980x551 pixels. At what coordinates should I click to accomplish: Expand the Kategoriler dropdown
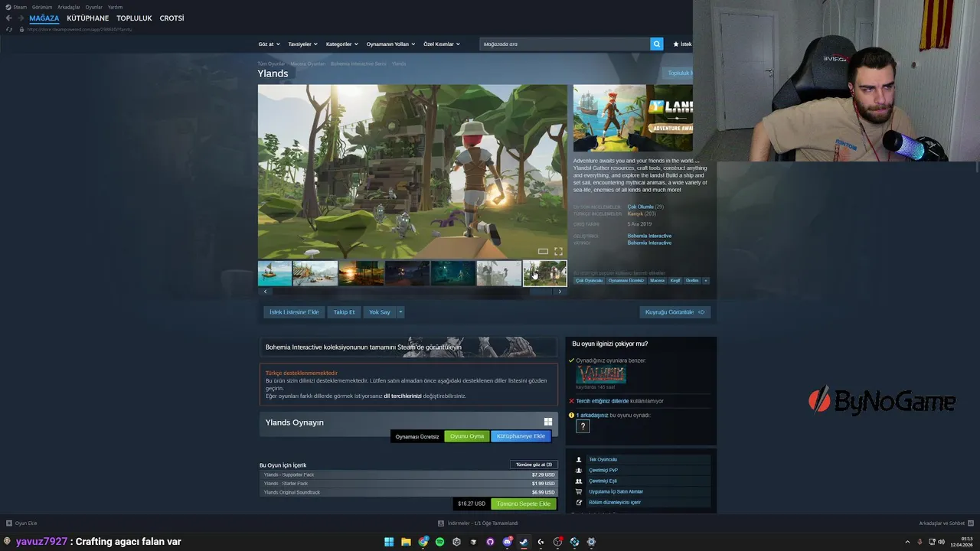click(x=341, y=44)
